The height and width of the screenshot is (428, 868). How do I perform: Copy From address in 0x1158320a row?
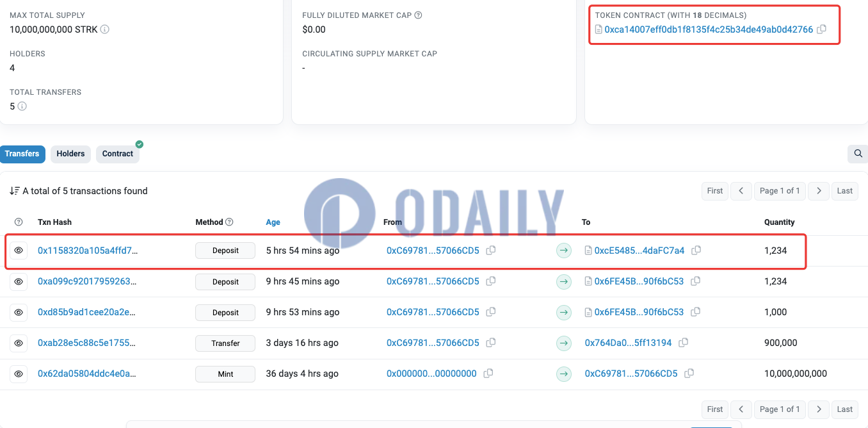pyautogui.click(x=491, y=251)
